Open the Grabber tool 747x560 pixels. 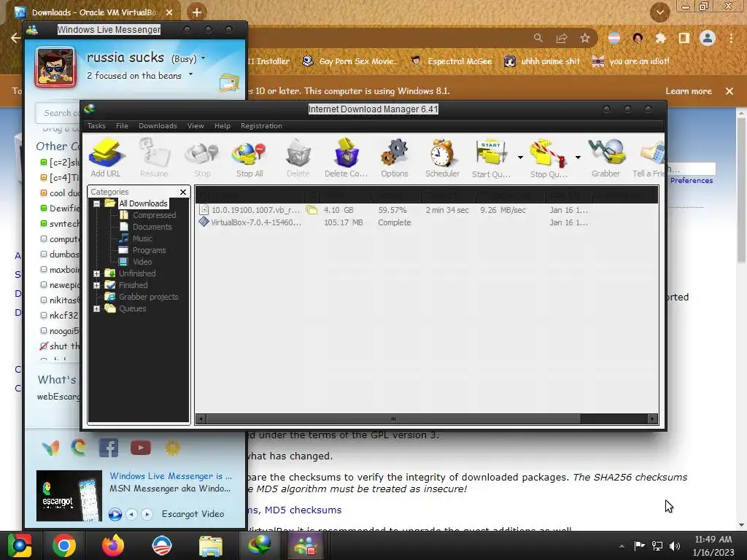tap(606, 157)
